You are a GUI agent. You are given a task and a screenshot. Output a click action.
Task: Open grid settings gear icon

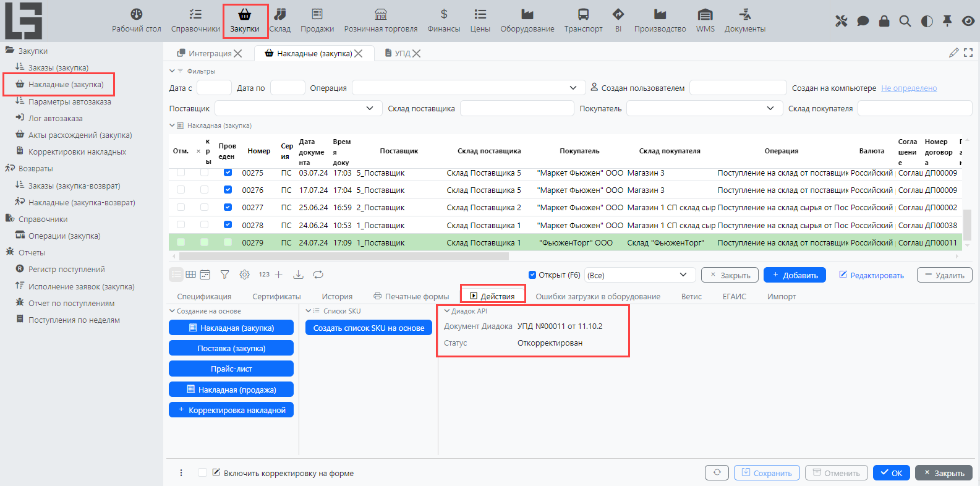(x=245, y=275)
